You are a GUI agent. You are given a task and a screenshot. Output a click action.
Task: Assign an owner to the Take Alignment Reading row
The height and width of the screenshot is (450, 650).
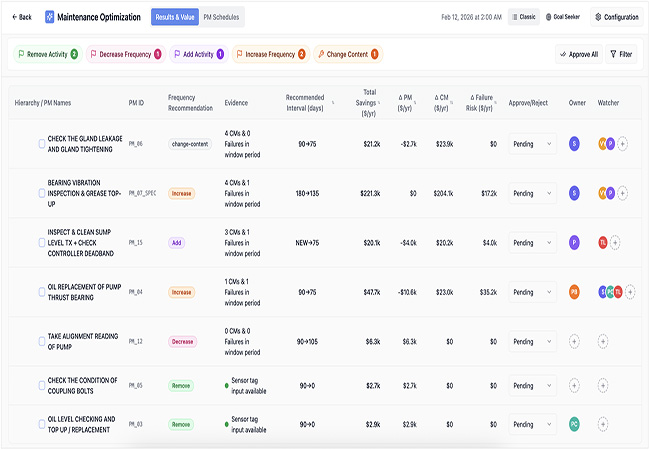[574, 342]
